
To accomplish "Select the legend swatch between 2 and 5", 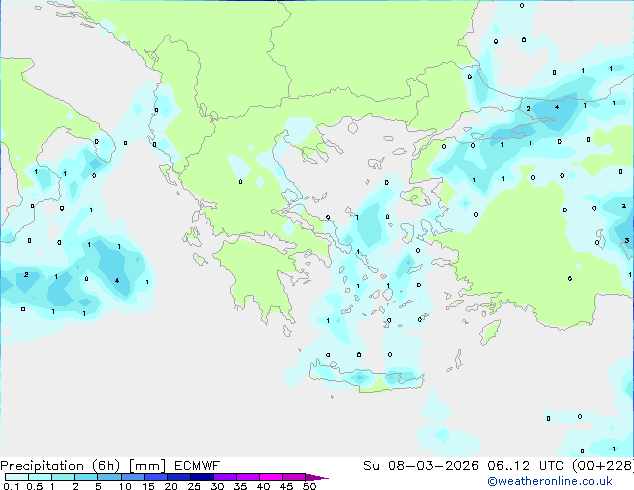I will click(86, 477).
